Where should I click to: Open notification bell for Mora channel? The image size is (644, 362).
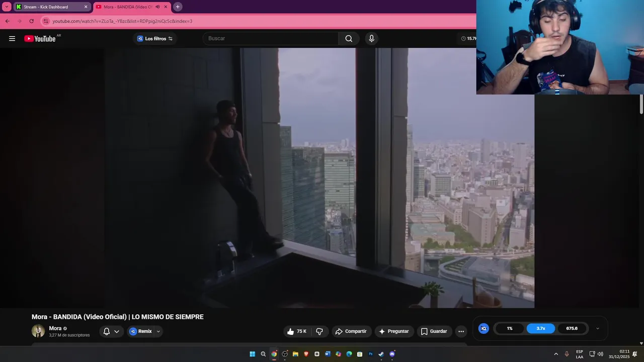107,331
